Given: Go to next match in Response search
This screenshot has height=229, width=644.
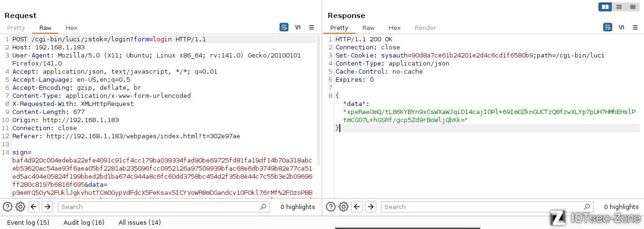Looking at the screenshot, I should 371,207.
